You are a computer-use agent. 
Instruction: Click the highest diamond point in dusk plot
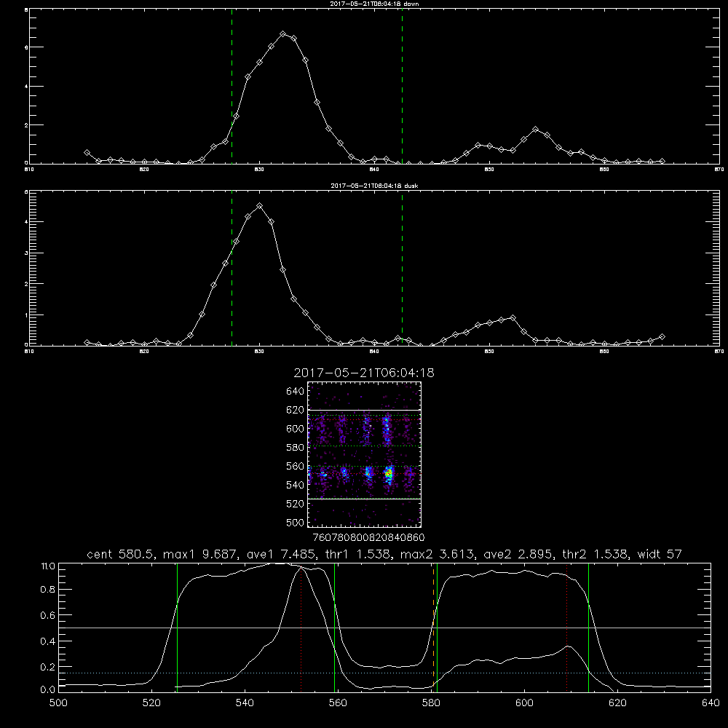point(260,206)
